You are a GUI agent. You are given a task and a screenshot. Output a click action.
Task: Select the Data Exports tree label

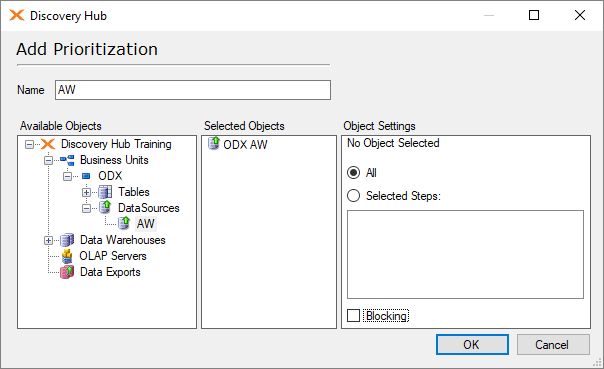pos(110,272)
